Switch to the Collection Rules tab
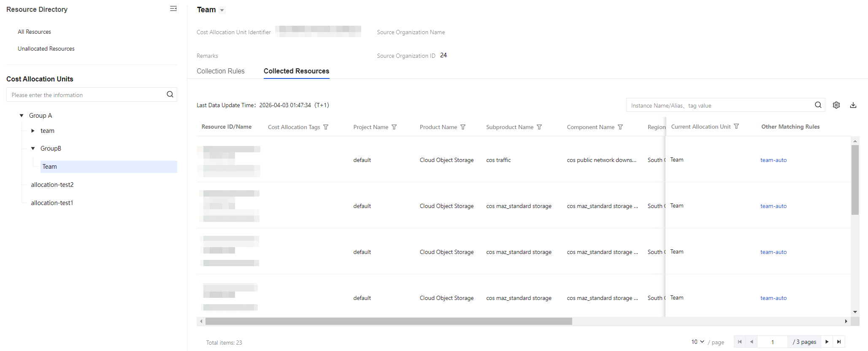 pyautogui.click(x=220, y=71)
